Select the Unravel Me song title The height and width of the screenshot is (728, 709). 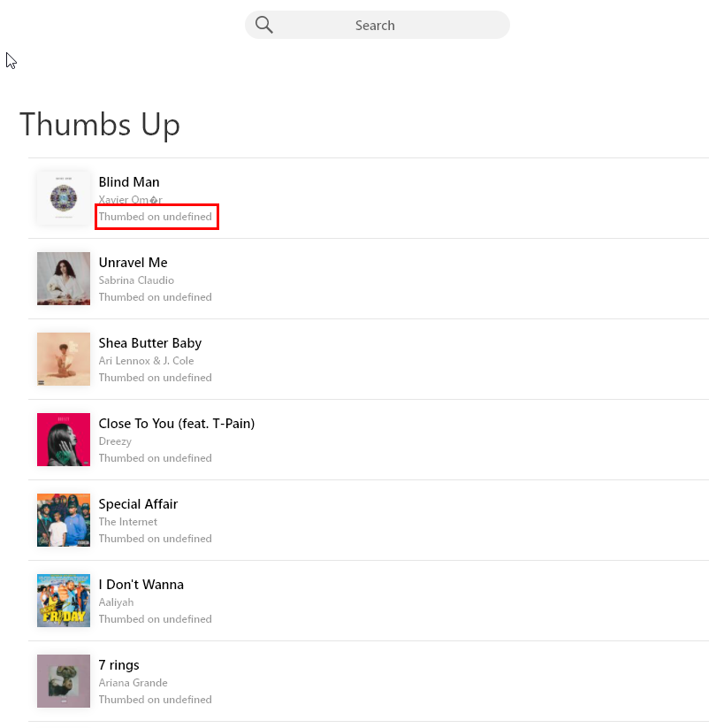tap(133, 263)
